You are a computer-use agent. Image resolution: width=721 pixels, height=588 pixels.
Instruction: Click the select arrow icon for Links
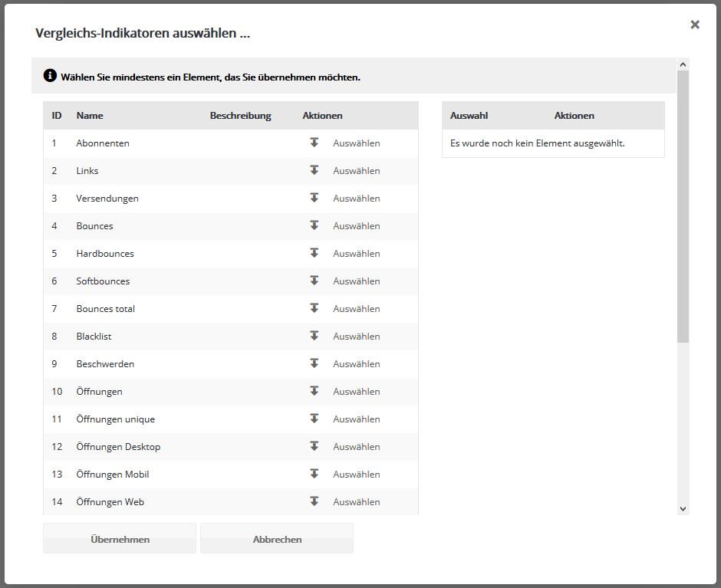click(314, 170)
